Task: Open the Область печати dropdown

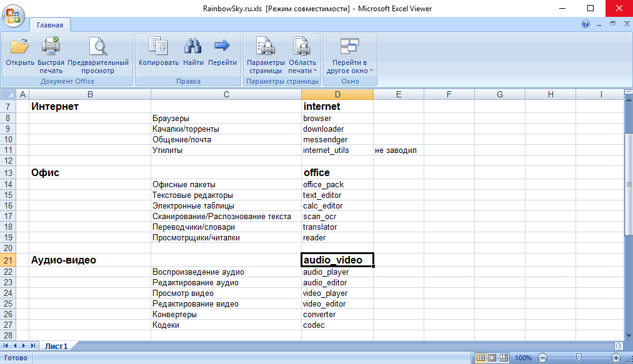Action: click(x=302, y=55)
